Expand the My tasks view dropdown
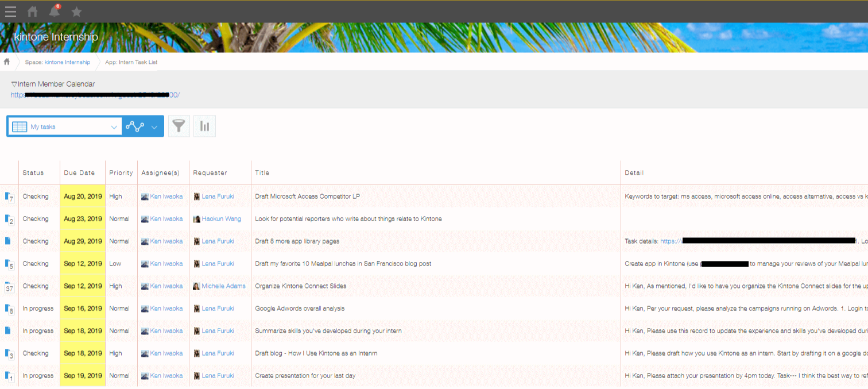Viewport: 868px width, 389px height. point(114,127)
